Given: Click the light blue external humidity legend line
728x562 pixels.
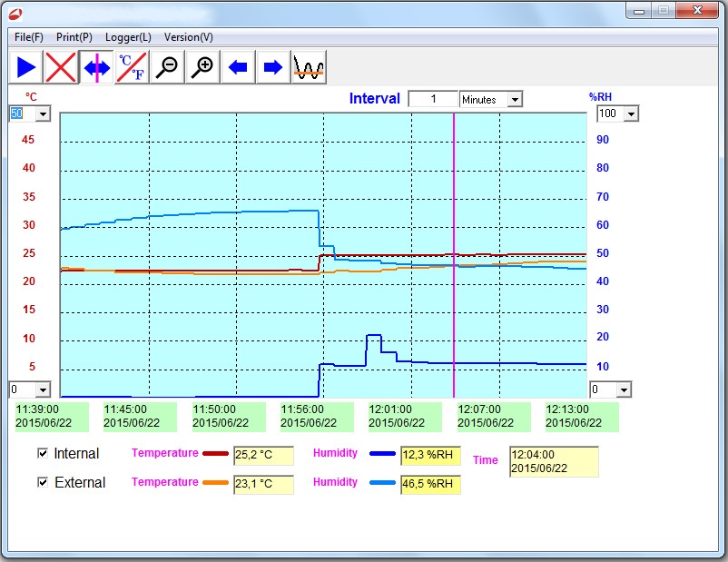Looking at the screenshot, I should pyautogui.click(x=382, y=482).
